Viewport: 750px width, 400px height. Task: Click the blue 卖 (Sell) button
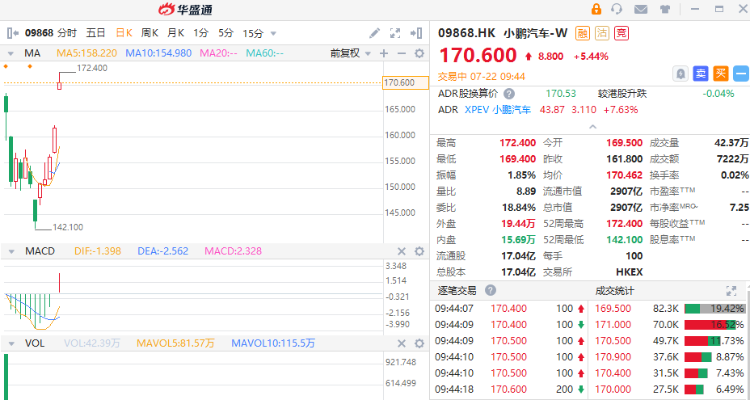pos(699,72)
